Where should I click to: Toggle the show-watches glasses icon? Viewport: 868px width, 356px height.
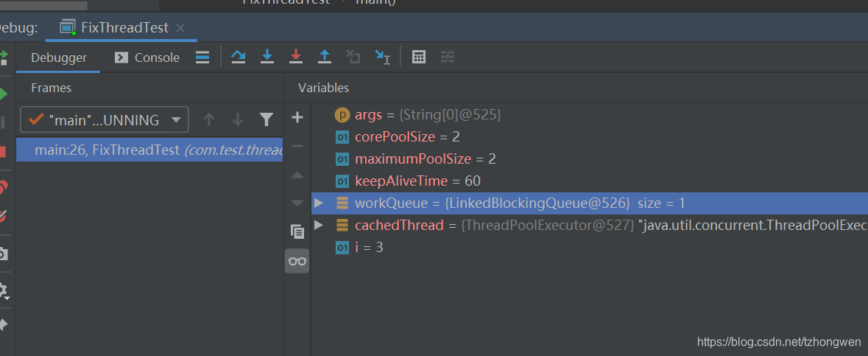(x=297, y=261)
